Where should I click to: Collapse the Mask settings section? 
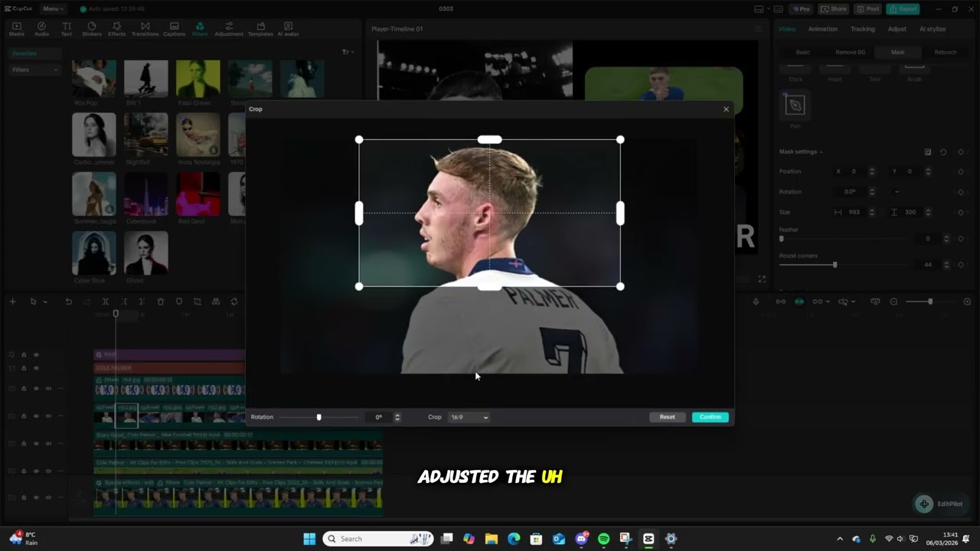pyautogui.click(x=821, y=152)
